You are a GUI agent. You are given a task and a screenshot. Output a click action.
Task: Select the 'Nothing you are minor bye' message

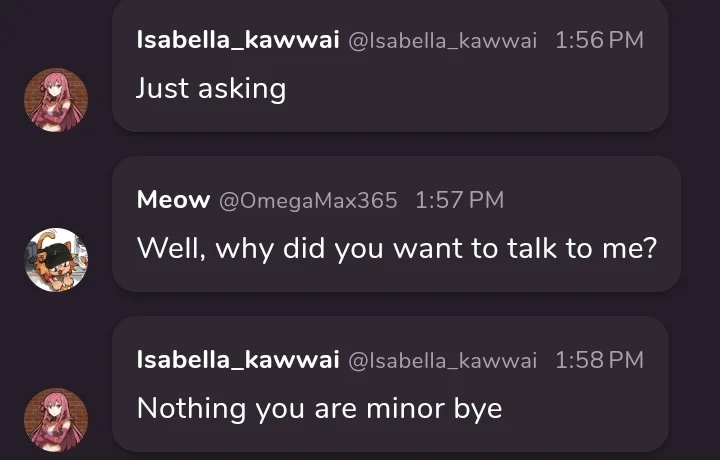[320, 409]
